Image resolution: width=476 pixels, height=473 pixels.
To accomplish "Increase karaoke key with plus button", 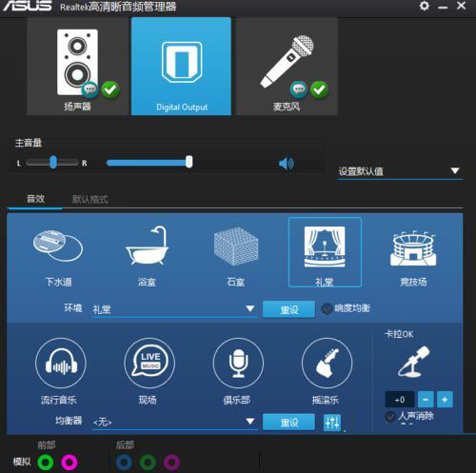I will [445, 400].
